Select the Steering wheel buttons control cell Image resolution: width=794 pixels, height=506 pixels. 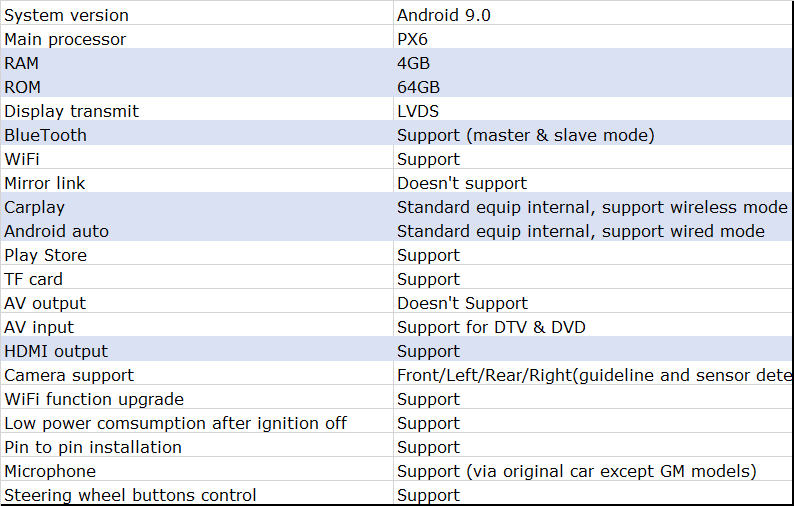pos(130,495)
